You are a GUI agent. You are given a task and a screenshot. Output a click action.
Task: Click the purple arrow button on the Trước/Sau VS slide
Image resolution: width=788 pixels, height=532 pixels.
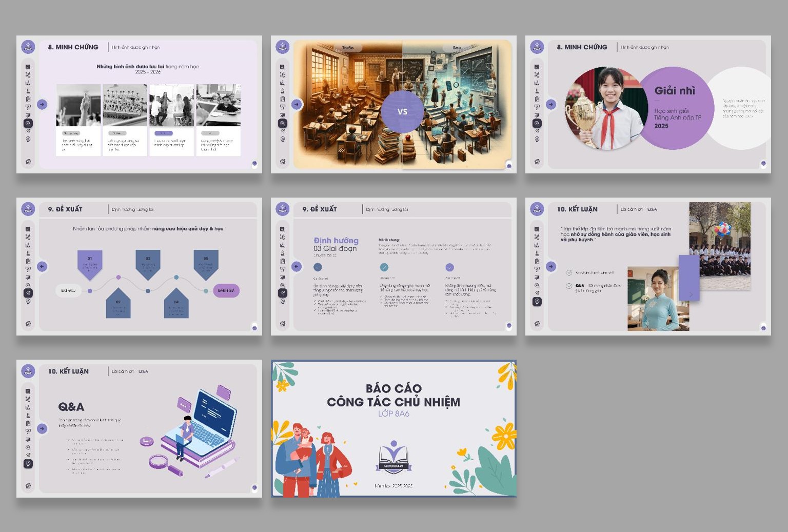[297, 105]
